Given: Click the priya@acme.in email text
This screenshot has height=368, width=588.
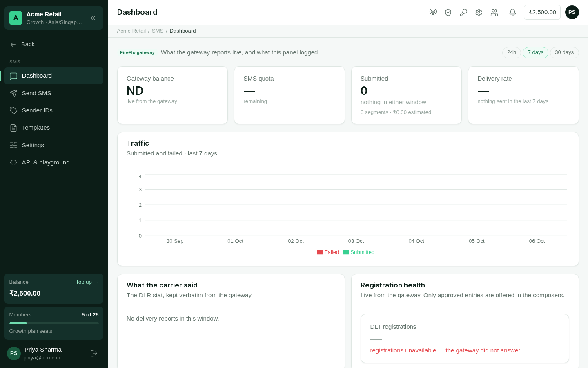Looking at the screenshot, I should click(x=42, y=358).
